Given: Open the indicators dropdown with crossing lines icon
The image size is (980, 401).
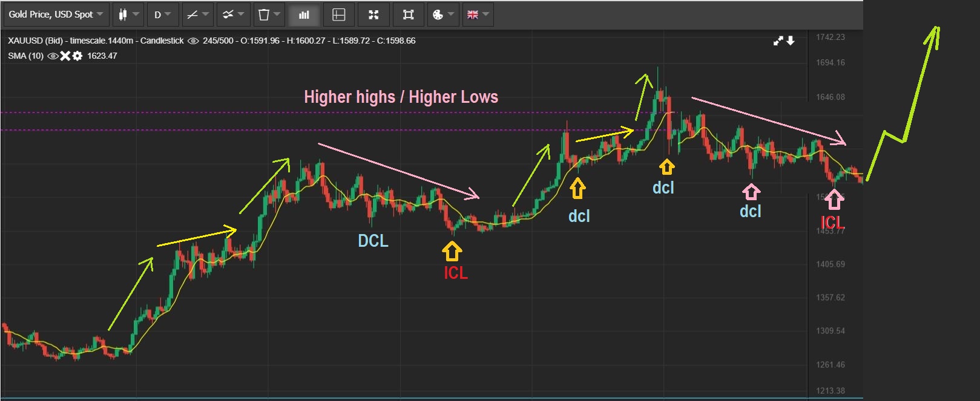Looking at the screenshot, I should point(233,15).
